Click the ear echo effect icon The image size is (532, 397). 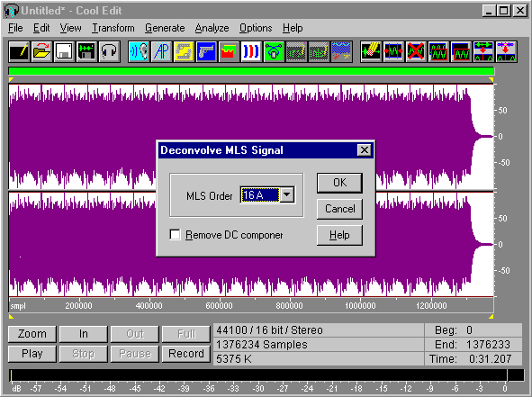coord(140,52)
